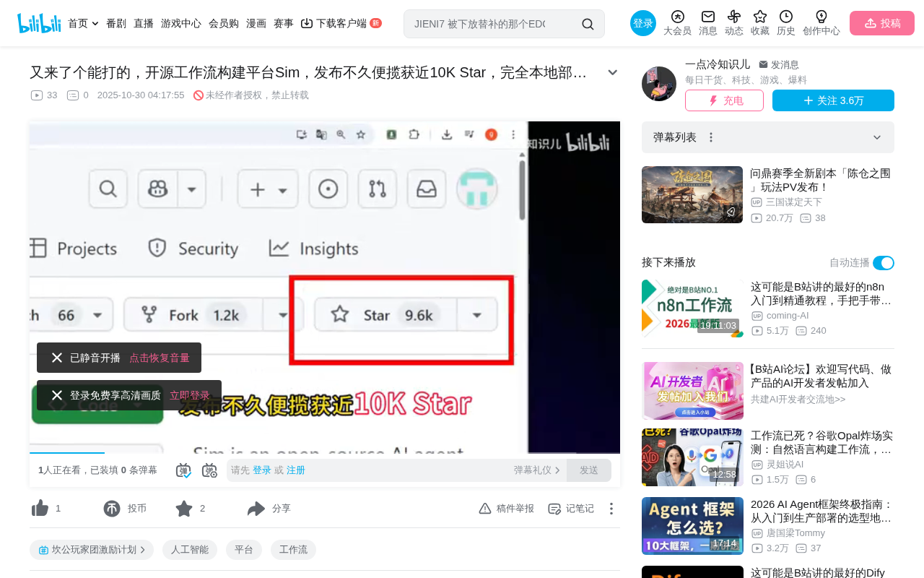Viewport: 924px width, 578px height.
Task: Open more actions vertical dots below video
Action: pyautogui.click(x=611, y=509)
